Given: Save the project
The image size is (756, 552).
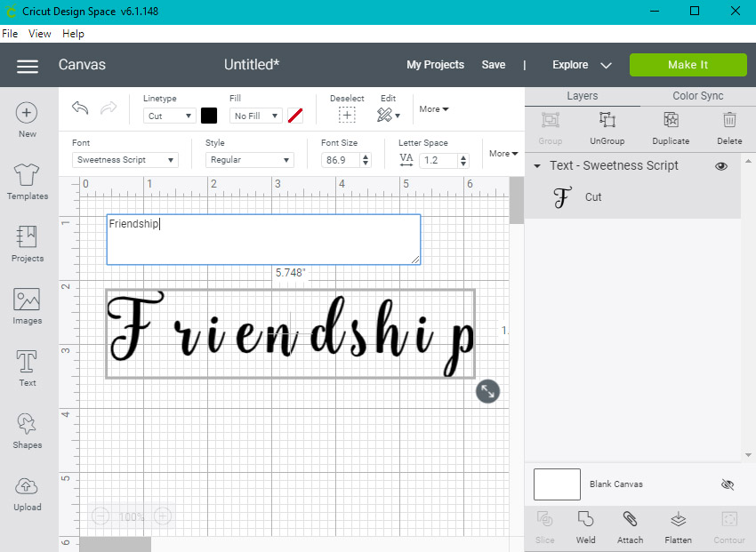Looking at the screenshot, I should click(x=494, y=65).
